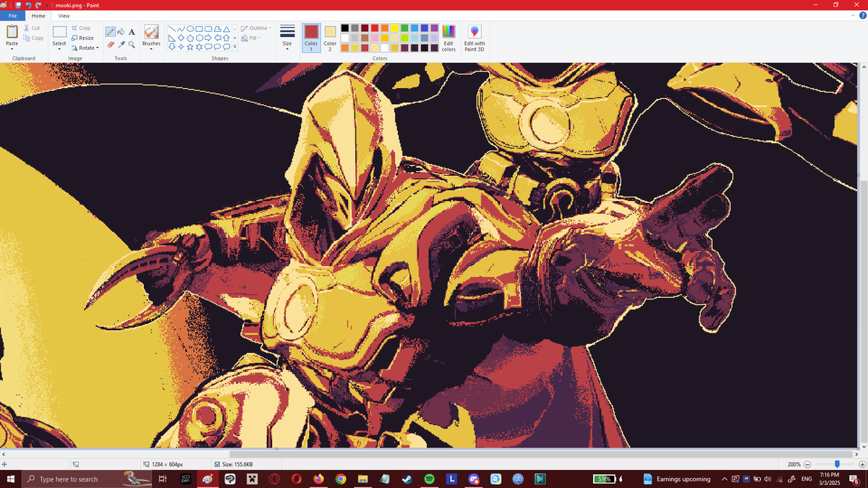Open Customize Quick Access Toolbar dropdown
This screenshot has width=868, height=488.
48,5
